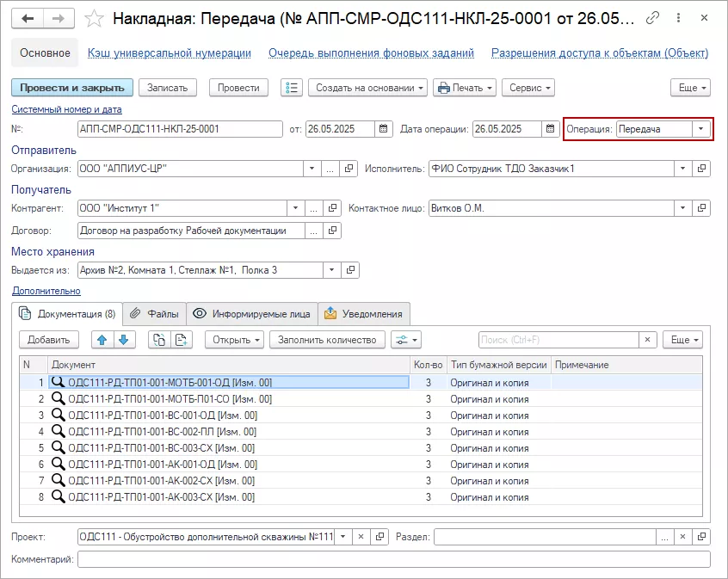This screenshot has height=579, width=728.
Task: Open the document in row 3 via magnifier icon
Action: coord(59,415)
